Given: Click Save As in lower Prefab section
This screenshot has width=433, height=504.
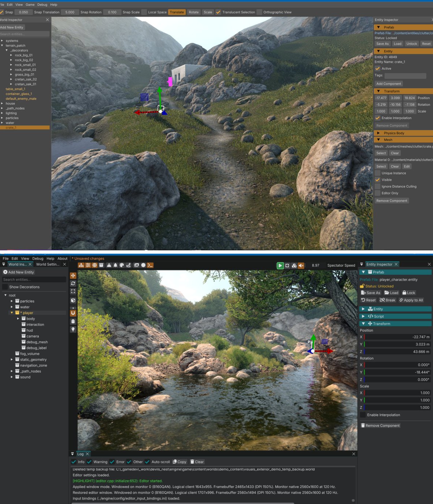Looking at the screenshot, I should pos(370,293).
